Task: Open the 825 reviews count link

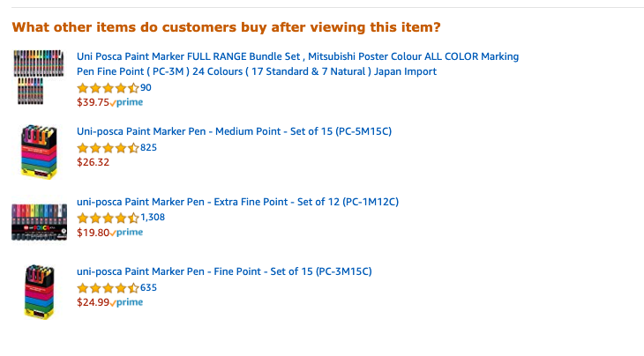Action: [x=149, y=148]
